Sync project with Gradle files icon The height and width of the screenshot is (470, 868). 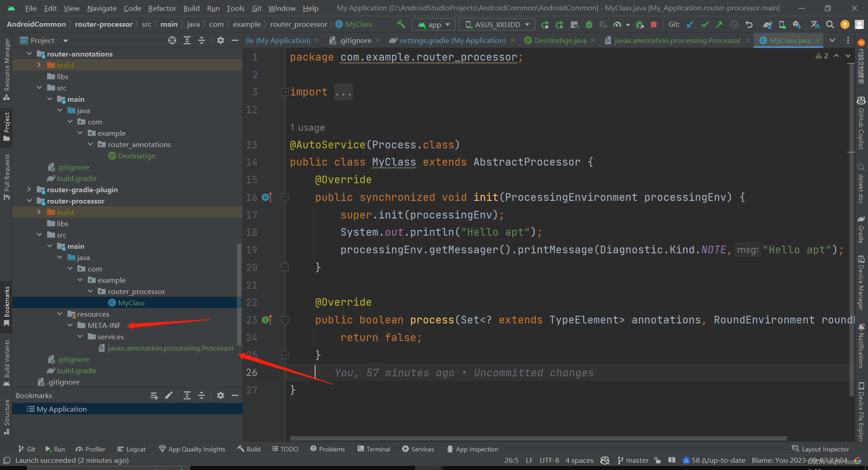[x=768, y=24]
